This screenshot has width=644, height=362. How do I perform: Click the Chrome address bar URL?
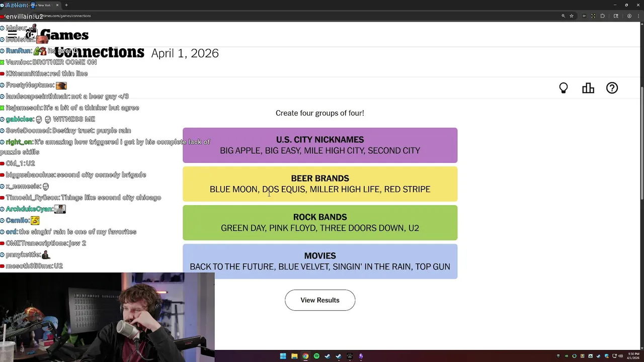point(65,16)
